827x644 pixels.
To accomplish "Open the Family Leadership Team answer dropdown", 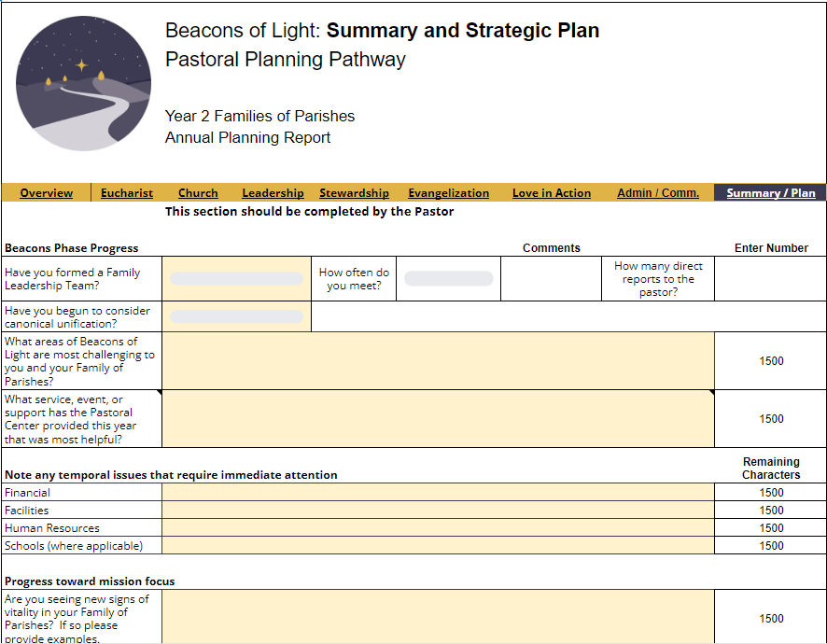I will click(x=235, y=277).
